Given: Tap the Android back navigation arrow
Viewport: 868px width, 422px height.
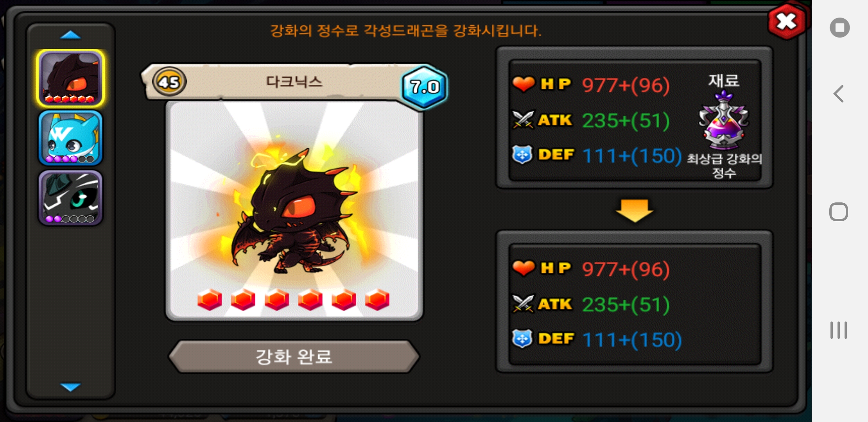Looking at the screenshot, I should point(838,94).
